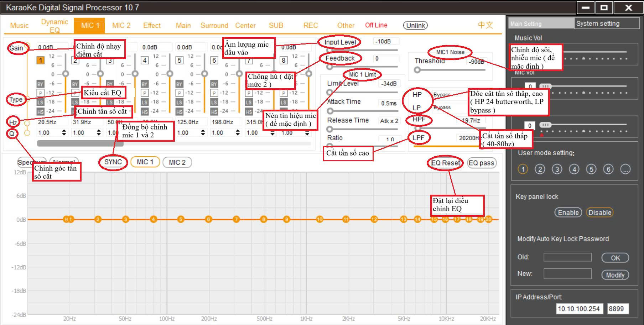
Task: Switch to the MIC 2 top tab
Action: [121, 26]
